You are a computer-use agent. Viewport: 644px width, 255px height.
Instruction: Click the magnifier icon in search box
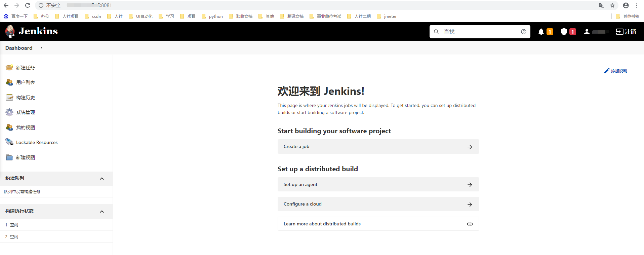click(436, 32)
